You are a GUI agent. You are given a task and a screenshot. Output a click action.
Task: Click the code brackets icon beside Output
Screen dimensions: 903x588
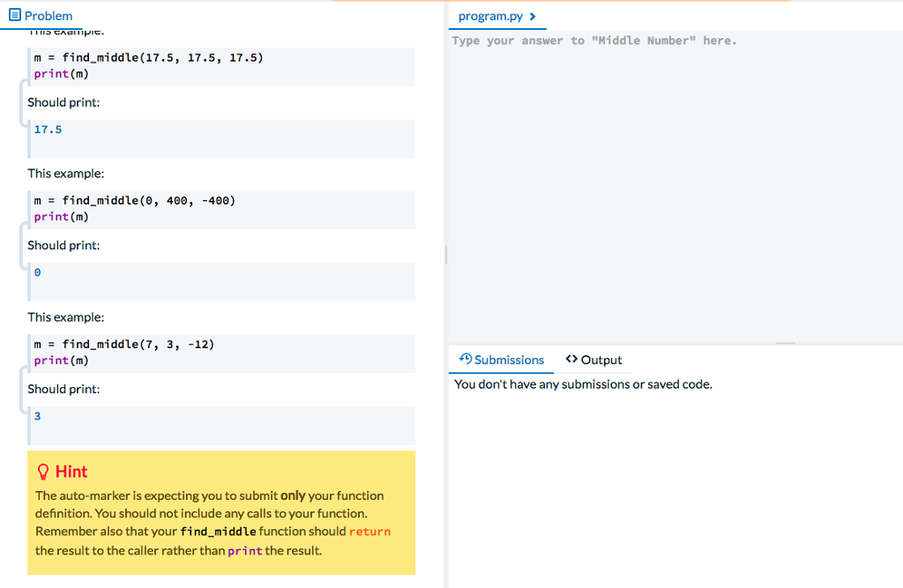571,360
